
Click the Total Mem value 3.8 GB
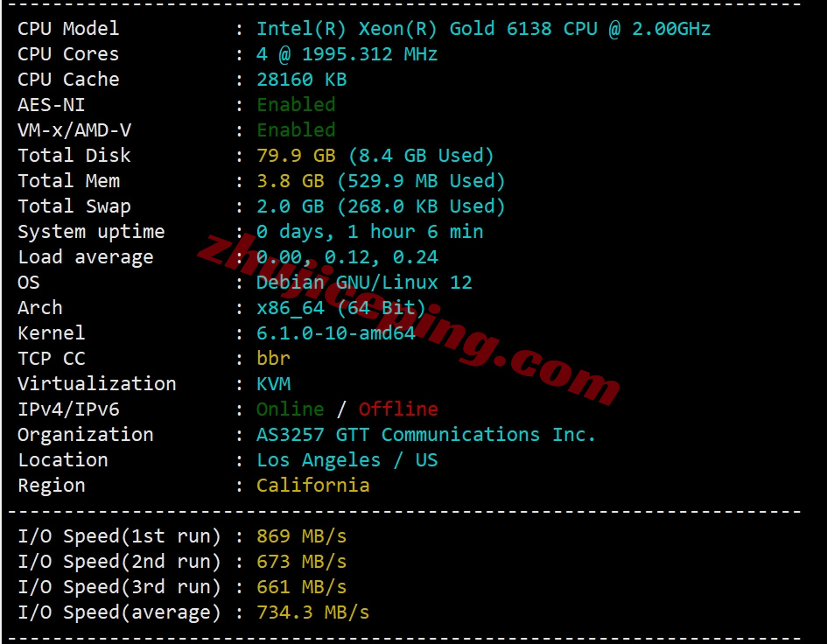click(290, 181)
